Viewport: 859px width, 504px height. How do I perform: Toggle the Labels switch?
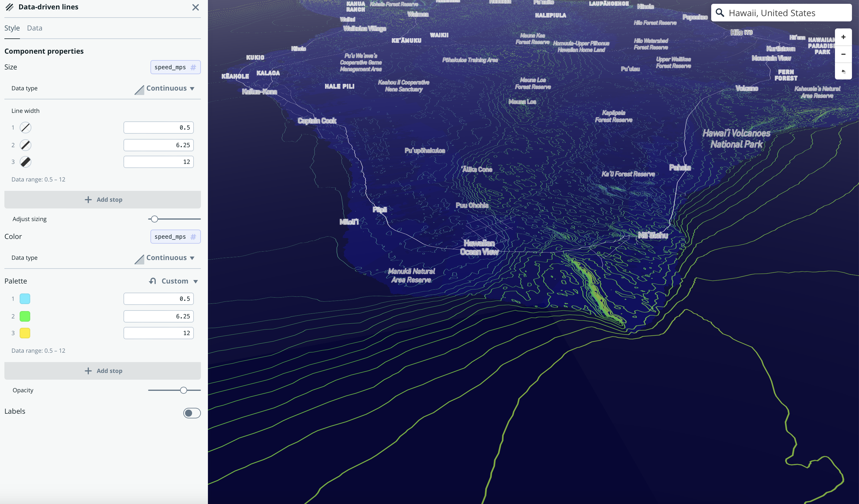tap(192, 413)
